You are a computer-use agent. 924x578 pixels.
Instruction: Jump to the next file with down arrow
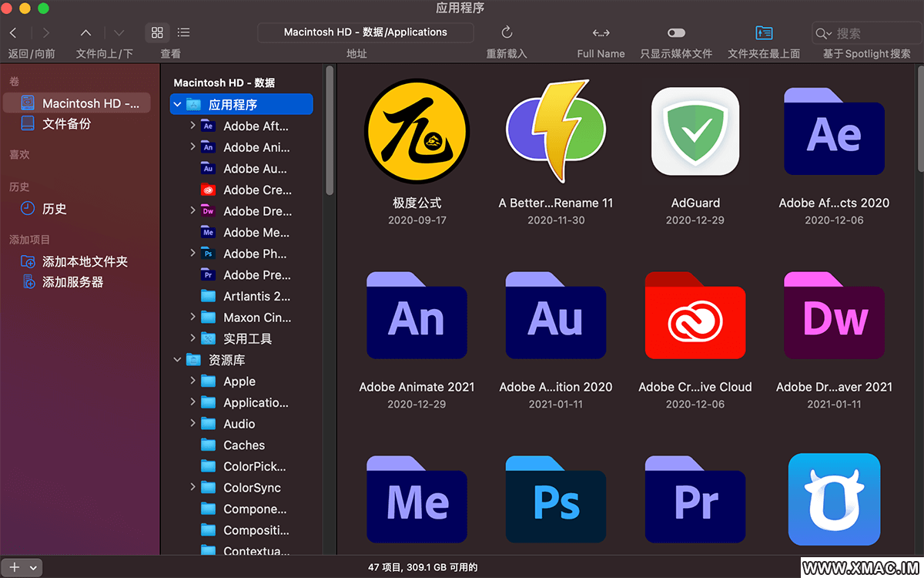coord(119,32)
